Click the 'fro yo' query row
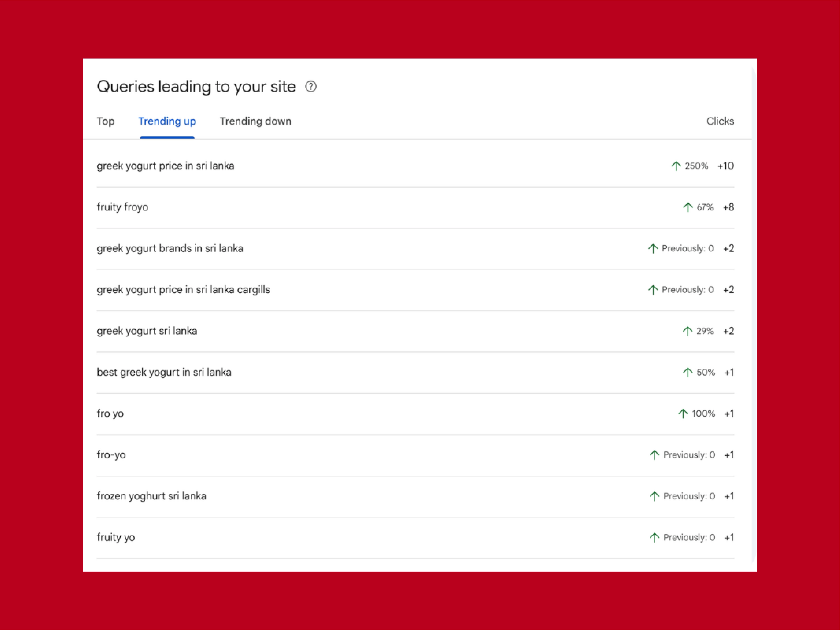The height and width of the screenshot is (630, 840). pos(415,414)
